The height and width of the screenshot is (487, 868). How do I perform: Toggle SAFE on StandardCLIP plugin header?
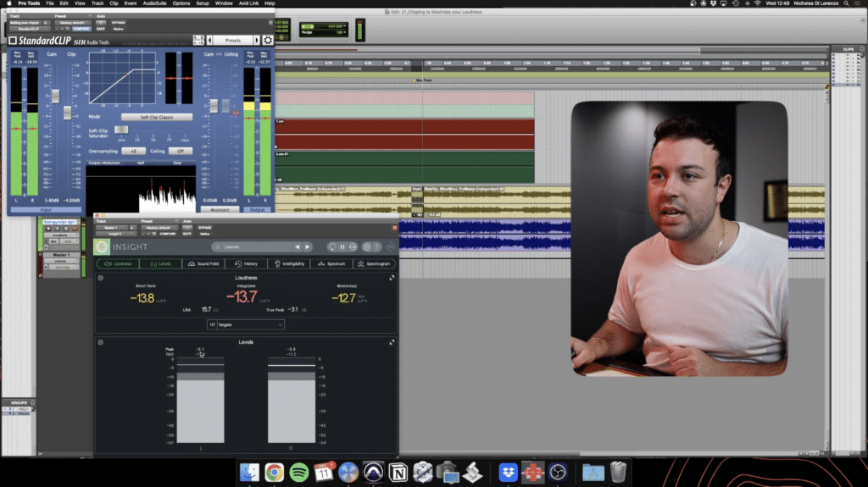click(x=101, y=29)
